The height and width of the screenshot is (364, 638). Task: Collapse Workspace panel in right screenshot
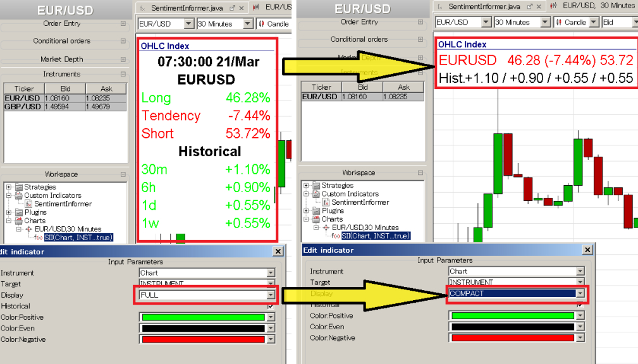point(420,173)
